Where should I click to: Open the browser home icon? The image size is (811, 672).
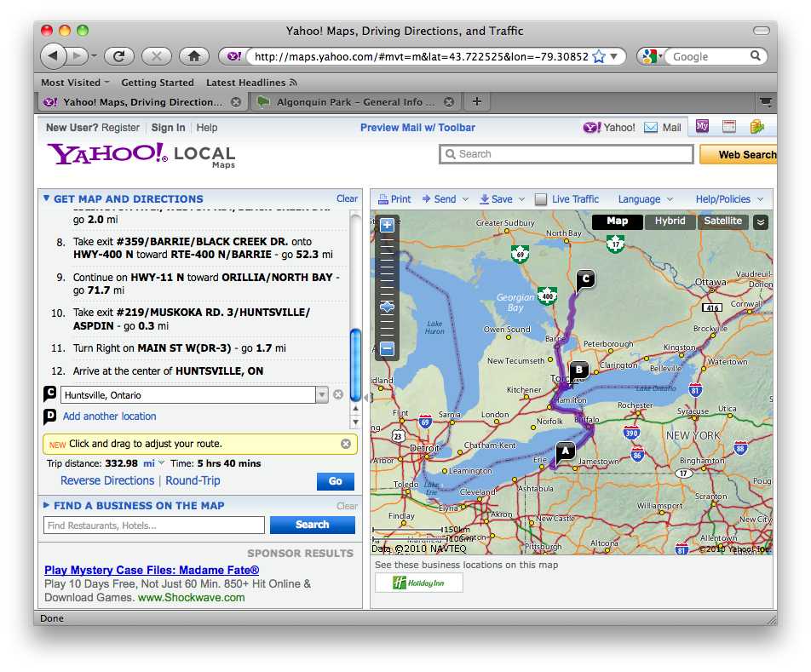(x=194, y=56)
